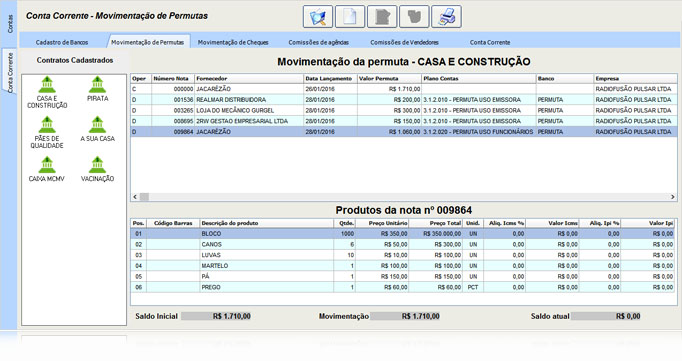This screenshot has width=682, height=361.
Task: Click the Preço Total column header
Action: (x=436, y=223)
